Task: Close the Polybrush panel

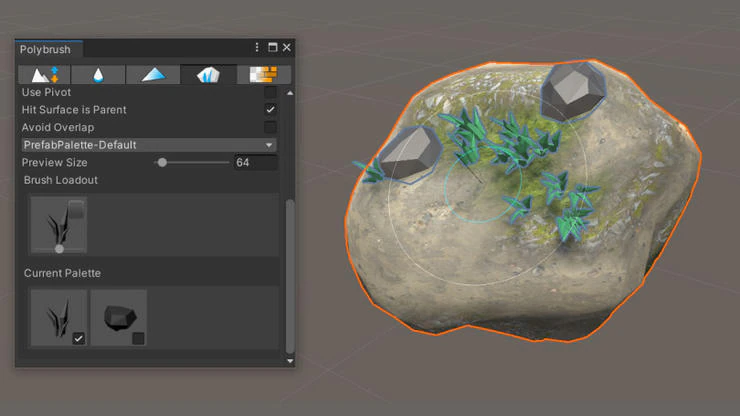Action: pos(286,47)
